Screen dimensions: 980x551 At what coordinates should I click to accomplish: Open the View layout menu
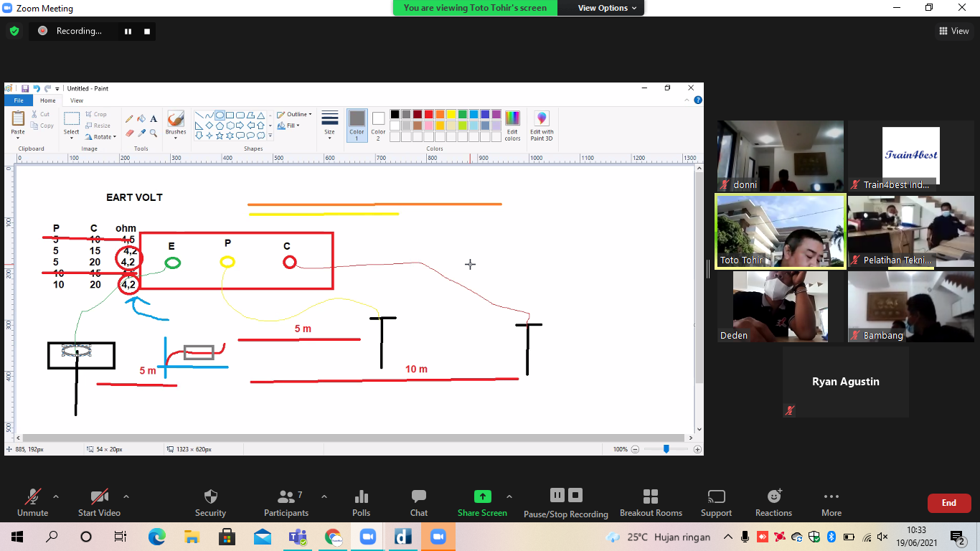953,31
